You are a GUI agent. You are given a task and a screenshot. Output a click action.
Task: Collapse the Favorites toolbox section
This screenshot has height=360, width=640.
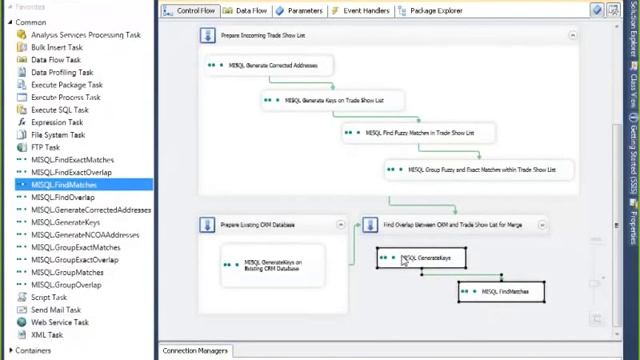[x=10, y=7]
